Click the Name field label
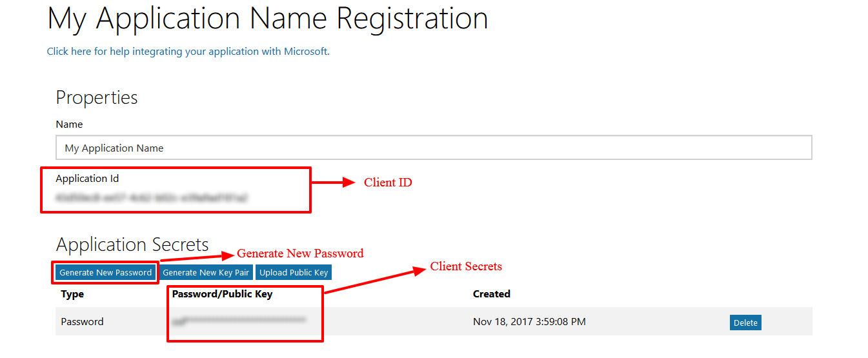The height and width of the screenshot is (358, 868). pos(69,124)
